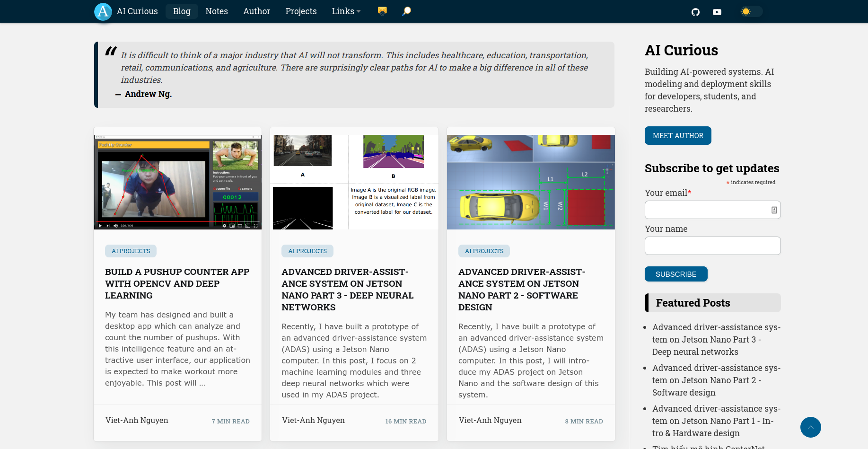Image resolution: width=868 pixels, height=449 pixels.
Task: Click the scroll-to-top arrow button
Action: point(810,427)
